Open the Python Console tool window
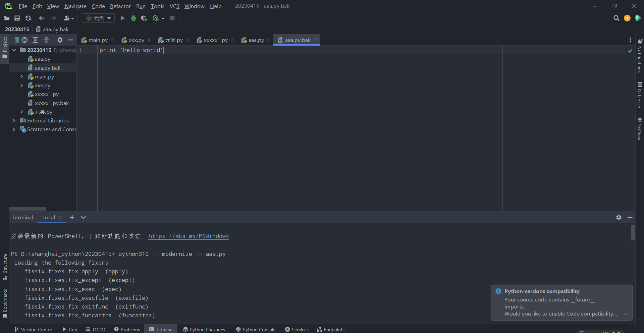 pyautogui.click(x=256, y=329)
